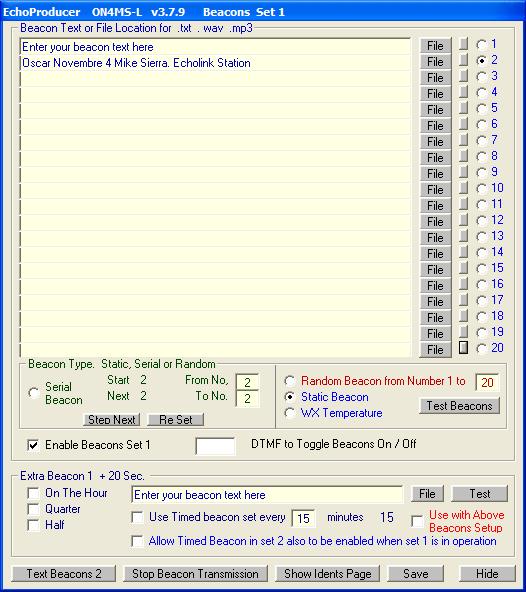Click the File button for beacon row 13
This screenshot has height=592, width=526.
coord(435,238)
